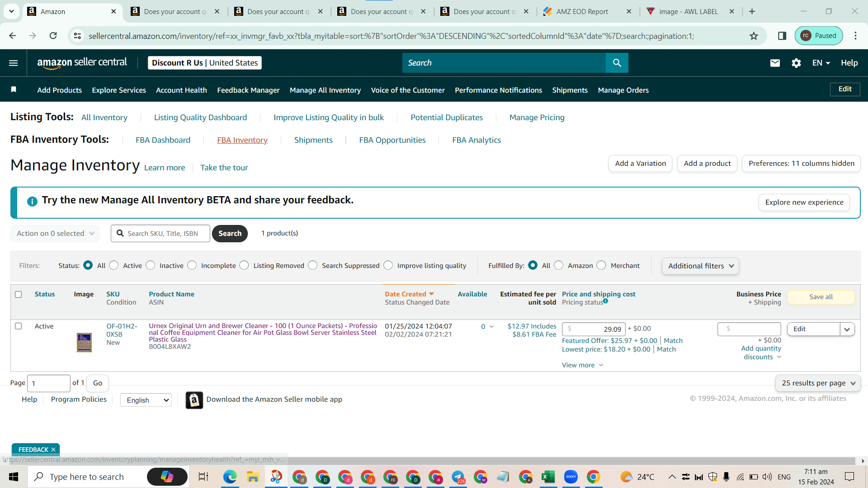The image size is (868, 488).
Task: Open the hamburger navigation menu
Action: tap(14, 63)
